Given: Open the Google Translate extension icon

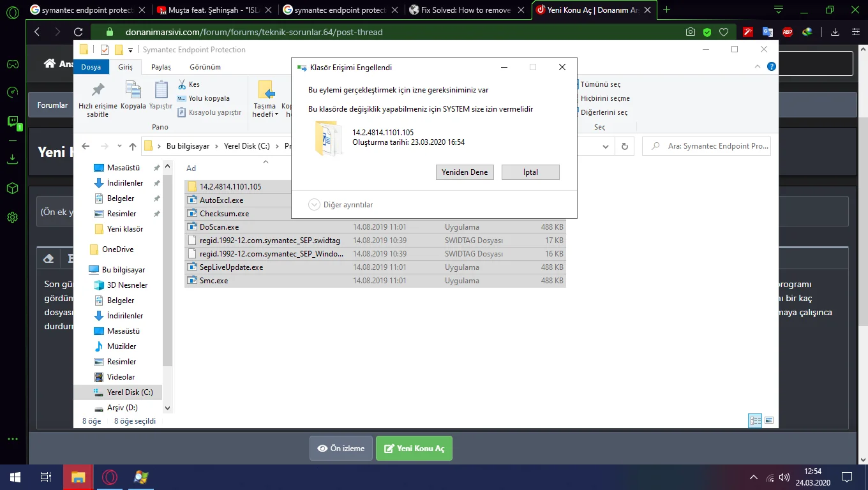Looking at the screenshot, I should tap(768, 32).
